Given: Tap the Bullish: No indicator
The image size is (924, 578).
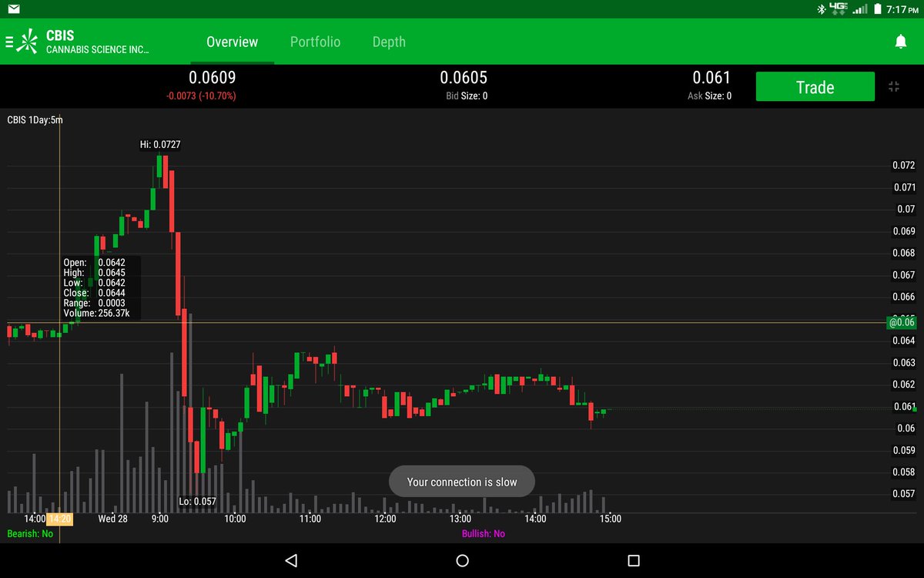Looking at the screenshot, I should pos(484,533).
